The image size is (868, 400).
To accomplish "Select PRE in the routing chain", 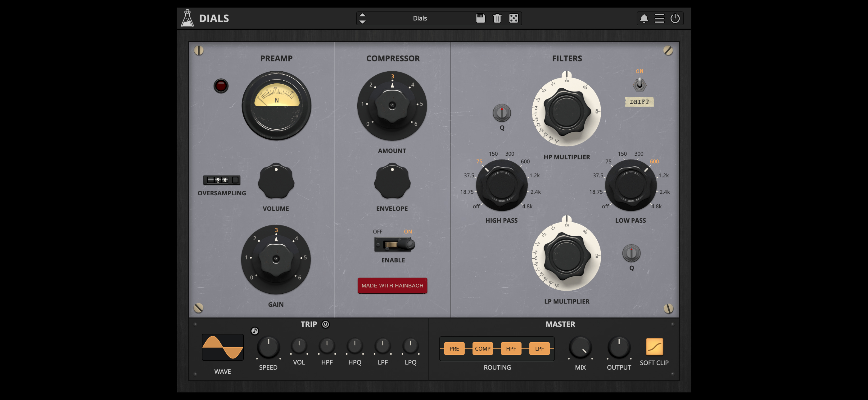I will 454,349.
